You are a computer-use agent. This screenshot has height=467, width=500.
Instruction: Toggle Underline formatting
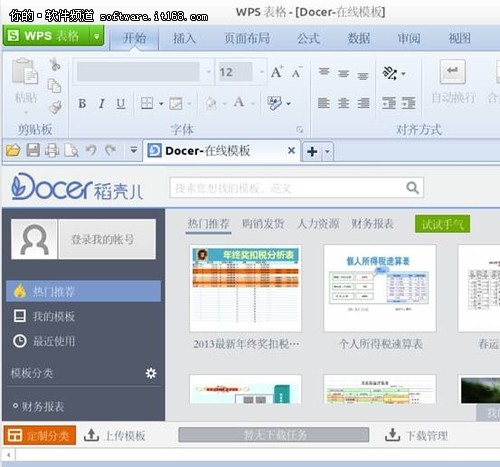point(121,104)
